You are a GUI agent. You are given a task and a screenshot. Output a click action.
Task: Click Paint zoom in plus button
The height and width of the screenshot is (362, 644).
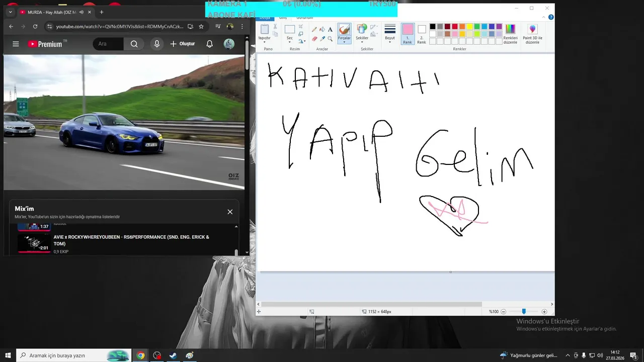tap(544, 312)
